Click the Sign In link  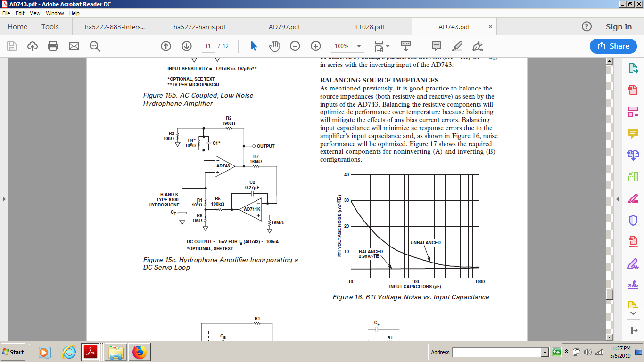pos(619,27)
